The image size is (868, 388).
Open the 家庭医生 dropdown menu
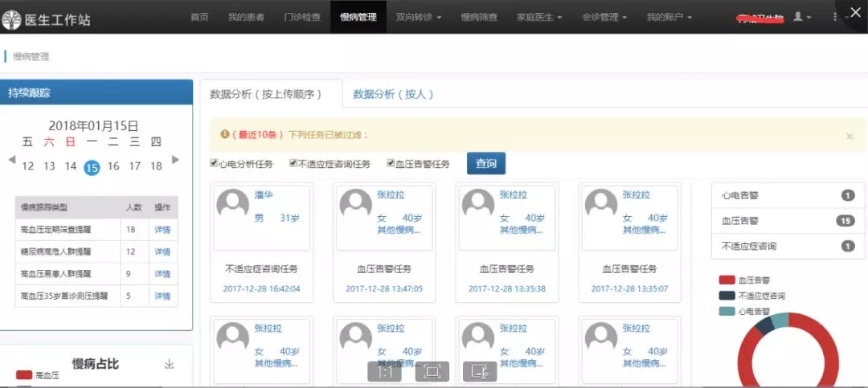click(x=538, y=17)
